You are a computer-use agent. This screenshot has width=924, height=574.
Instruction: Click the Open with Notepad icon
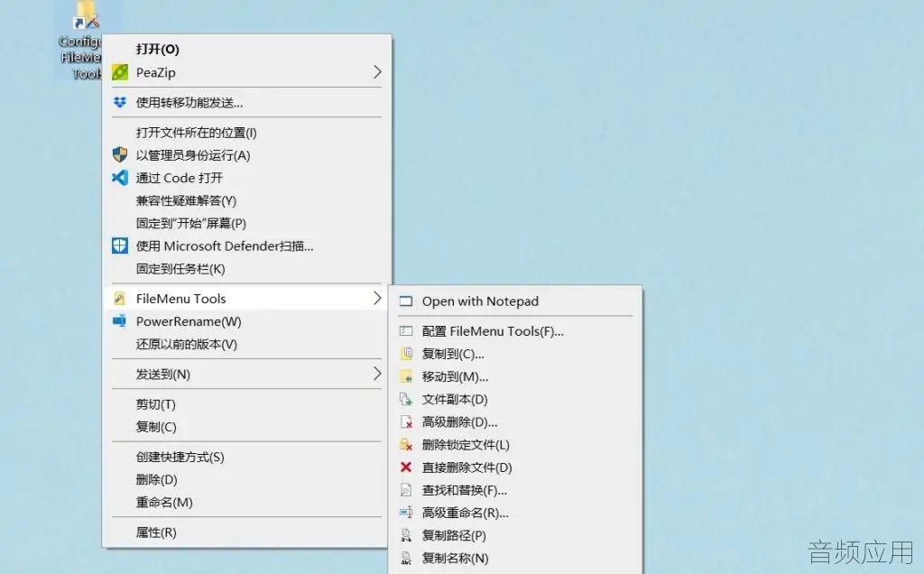click(406, 301)
